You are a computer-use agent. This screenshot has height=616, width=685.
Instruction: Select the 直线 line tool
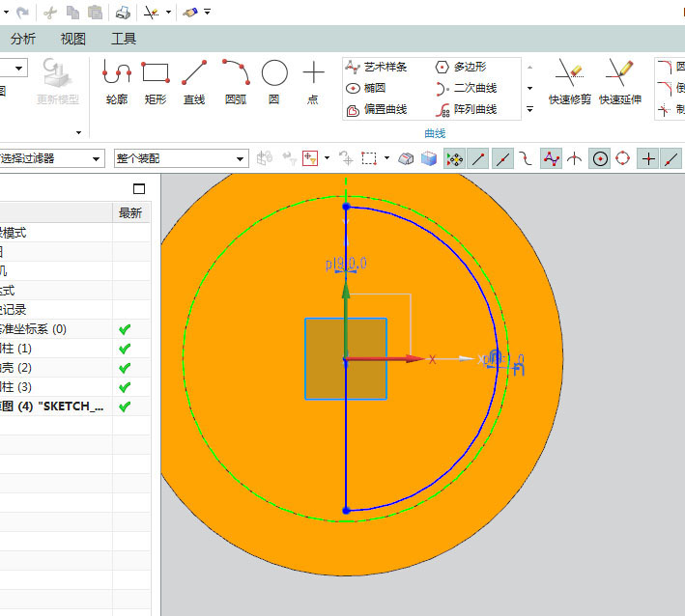(x=194, y=82)
